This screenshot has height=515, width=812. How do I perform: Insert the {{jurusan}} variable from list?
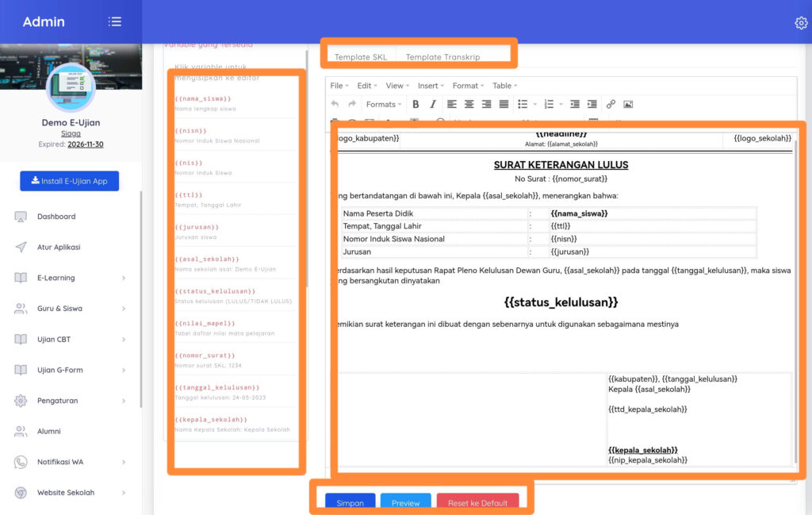pos(197,227)
